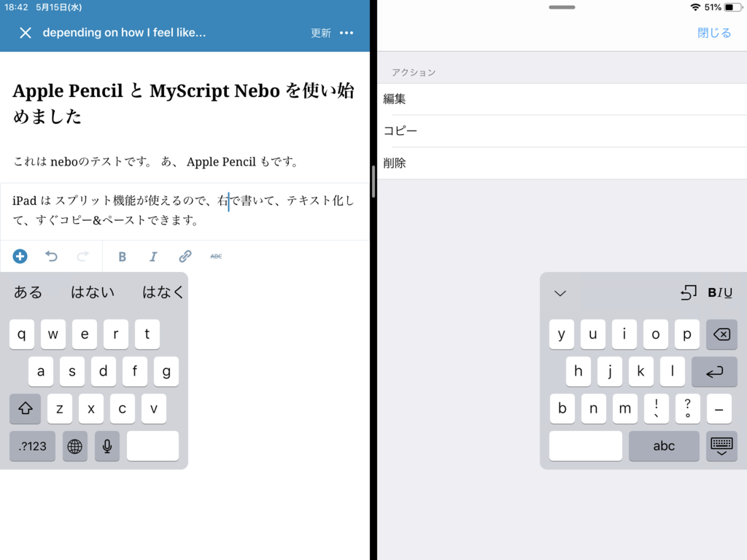Image resolution: width=747 pixels, height=560 pixels.
Task: Close the post editor with the X icon
Action: 26,33
